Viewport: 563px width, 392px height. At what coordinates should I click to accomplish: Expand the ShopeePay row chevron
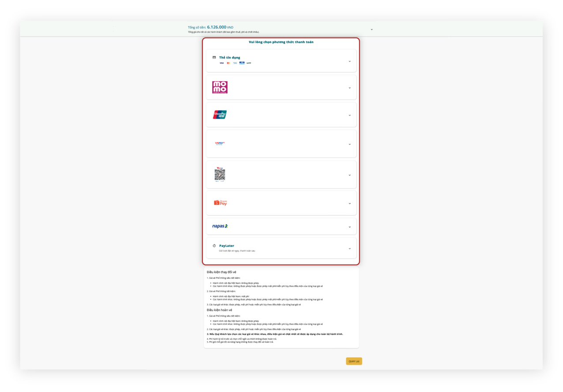point(350,204)
